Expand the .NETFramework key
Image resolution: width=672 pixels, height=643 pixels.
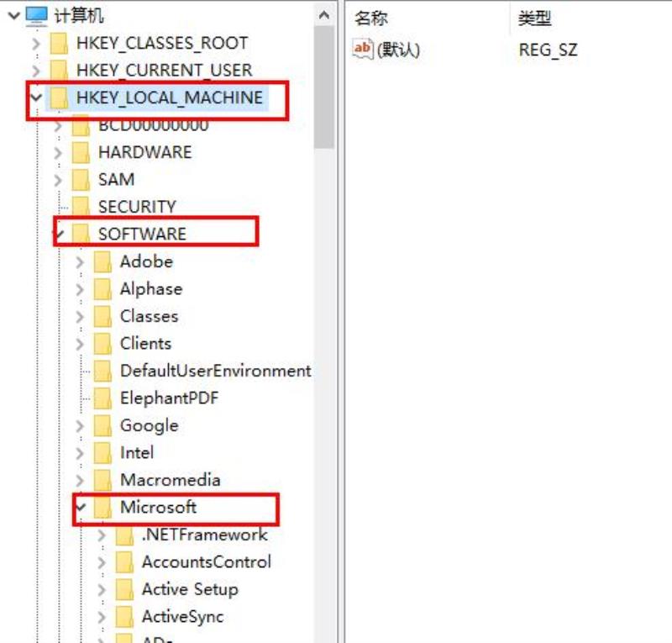click(102, 535)
